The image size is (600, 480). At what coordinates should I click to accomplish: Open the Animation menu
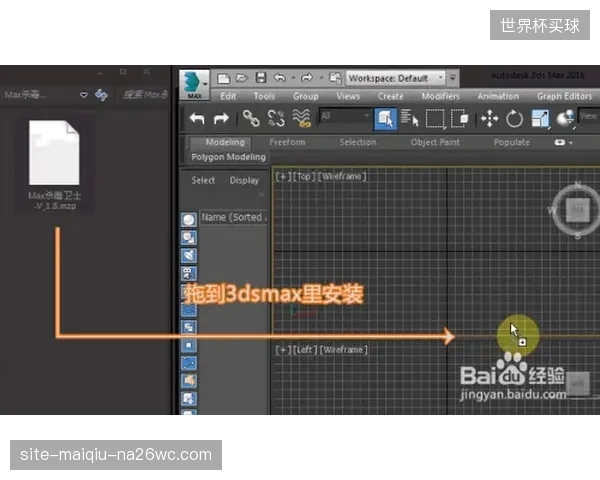pyautogui.click(x=498, y=96)
